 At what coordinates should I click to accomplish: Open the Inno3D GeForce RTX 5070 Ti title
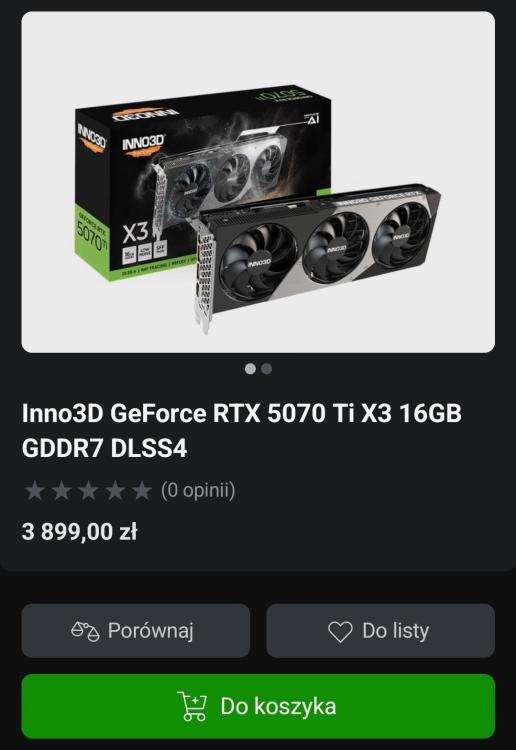click(242, 430)
